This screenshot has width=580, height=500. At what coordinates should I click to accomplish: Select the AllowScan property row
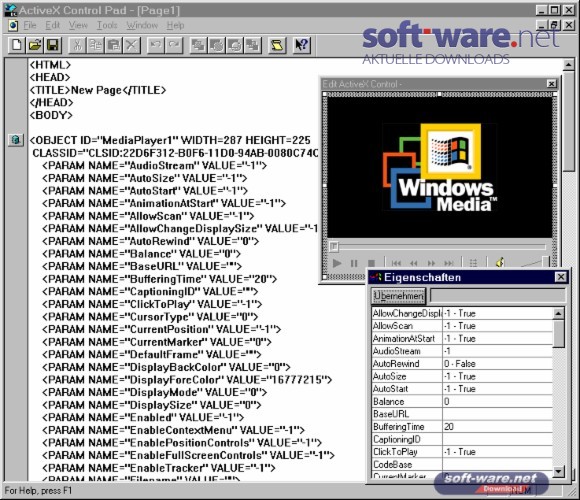(462, 326)
